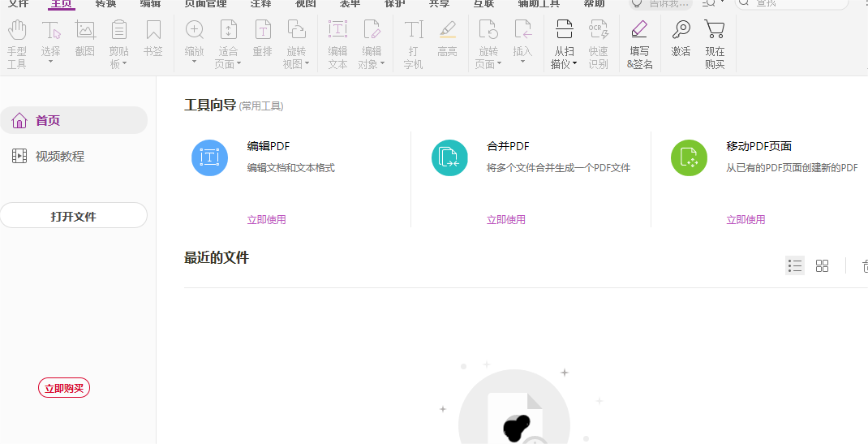The height and width of the screenshot is (444, 868).
Task: Open the 转换 (Convert) ribbon tab
Action: [x=105, y=4]
